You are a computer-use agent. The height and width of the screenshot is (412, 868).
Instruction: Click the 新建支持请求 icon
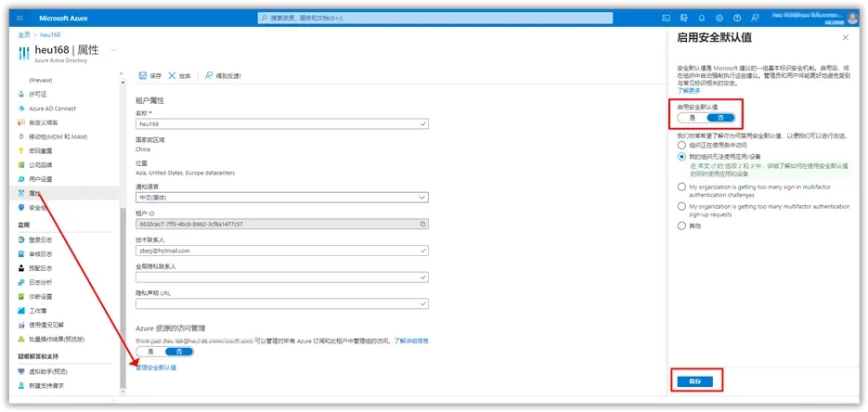point(21,385)
